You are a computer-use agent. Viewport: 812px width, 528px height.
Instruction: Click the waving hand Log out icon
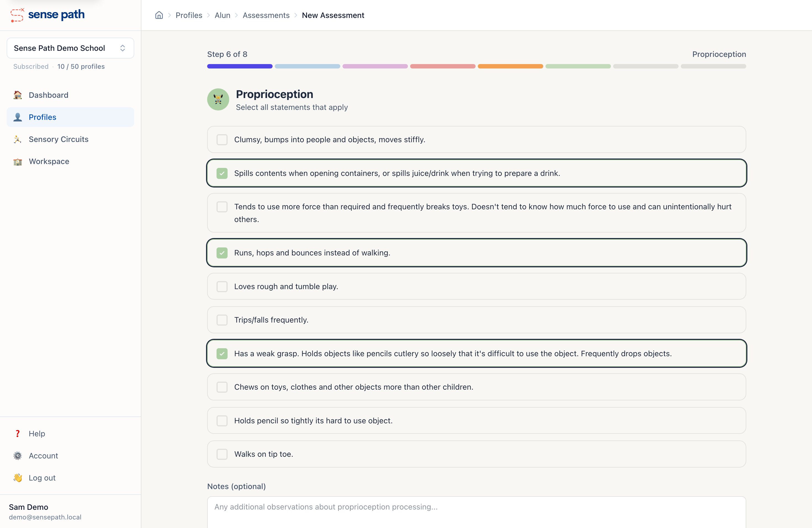(18, 478)
